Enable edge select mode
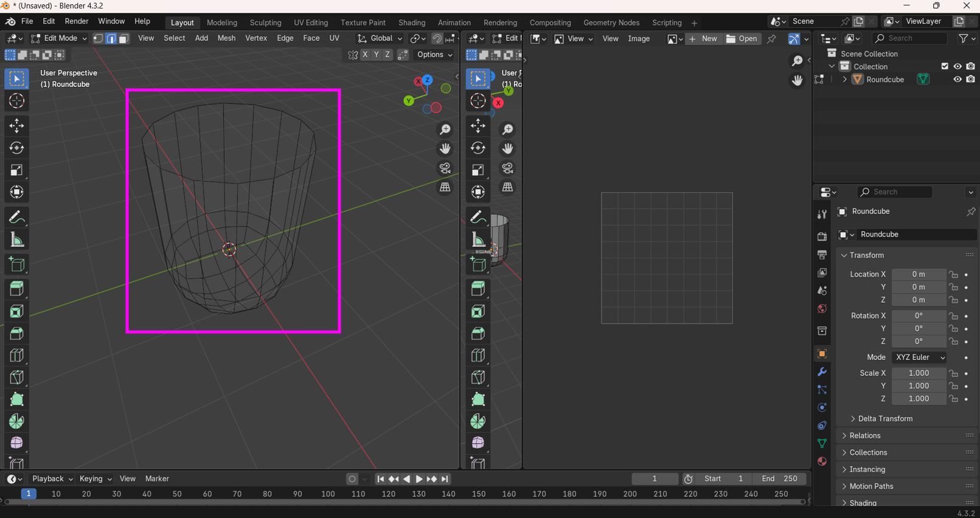Screen dimensions: 980x518 (x=111, y=38)
